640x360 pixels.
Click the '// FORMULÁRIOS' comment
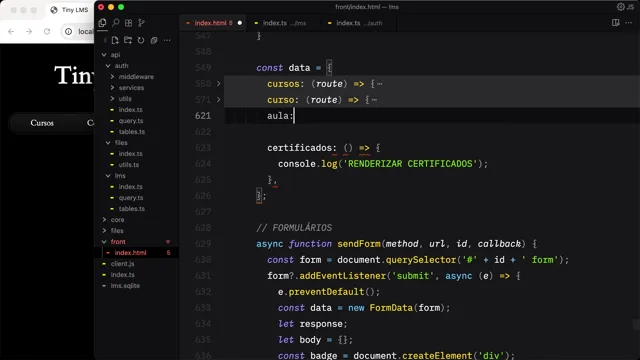click(x=294, y=228)
